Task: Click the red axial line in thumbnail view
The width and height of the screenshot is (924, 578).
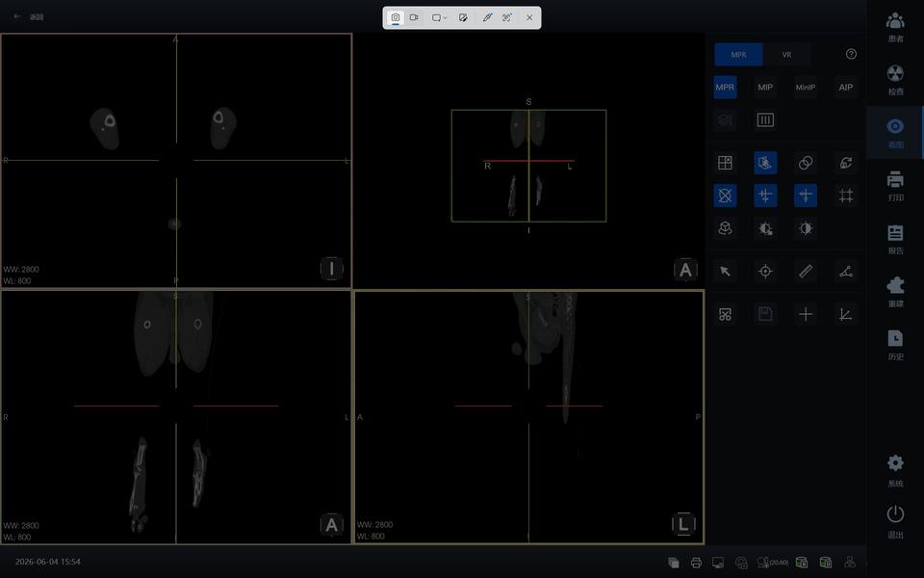Action: point(528,161)
